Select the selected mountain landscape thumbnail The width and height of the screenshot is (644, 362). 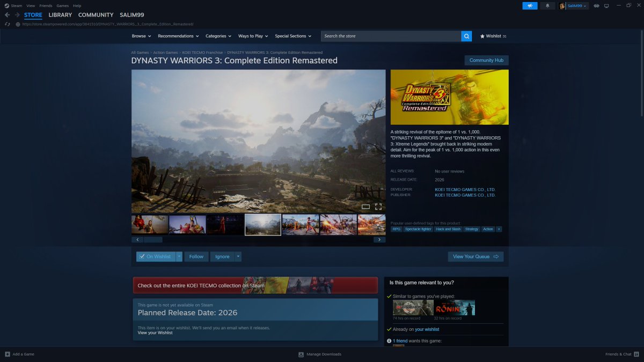click(x=263, y=225)
